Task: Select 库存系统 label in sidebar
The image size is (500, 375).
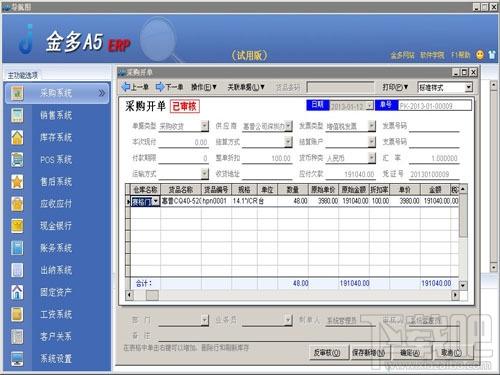Action: (56, 137)
